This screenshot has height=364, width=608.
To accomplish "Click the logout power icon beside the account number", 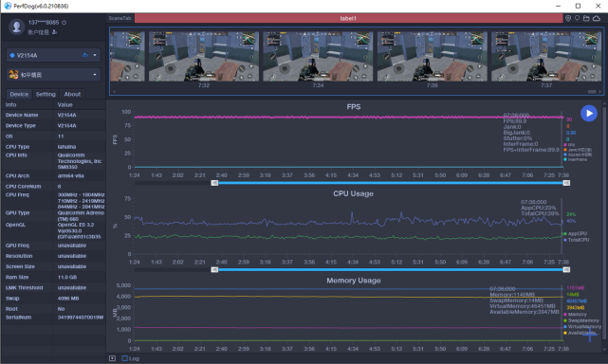I will point(64,23).
